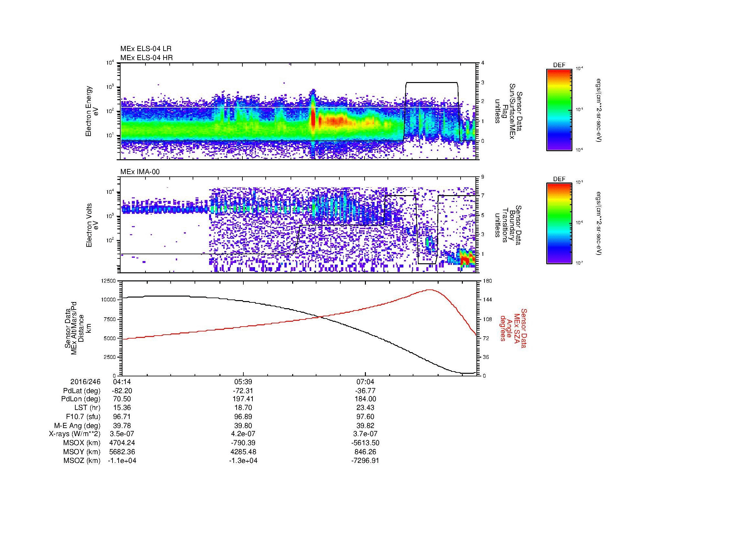
Task: Click the date label 2016/246
Action: tap(85, 382)
